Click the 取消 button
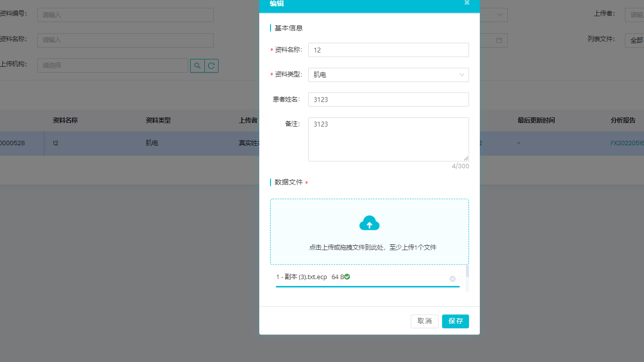644x362 pixels. tap(424, 321)
